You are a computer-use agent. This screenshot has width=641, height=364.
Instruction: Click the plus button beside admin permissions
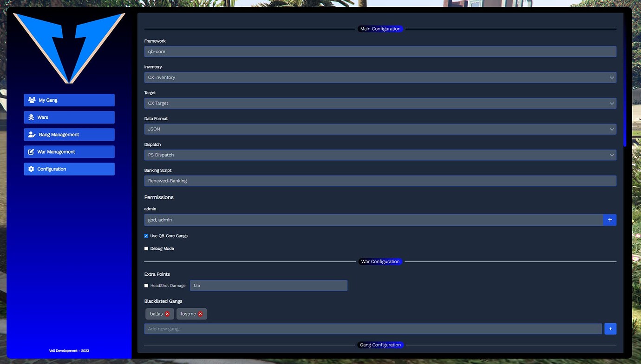[x=609, y=220]
